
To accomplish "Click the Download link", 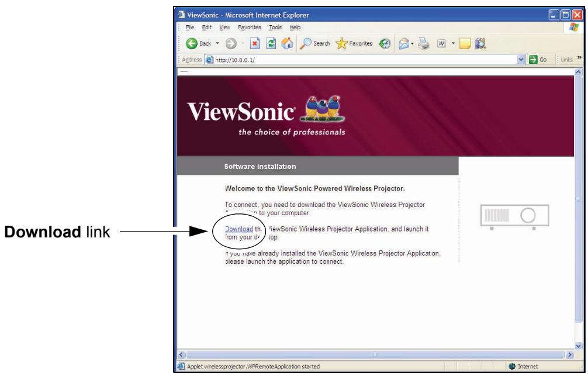I will coord(239,229).
